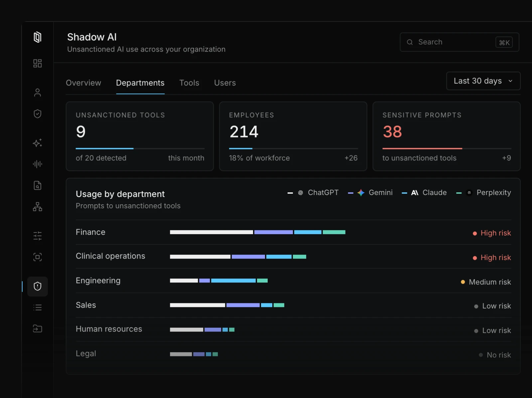Click the ⌘K shortcut badge
532x398 pixels.
coord(504,42)
